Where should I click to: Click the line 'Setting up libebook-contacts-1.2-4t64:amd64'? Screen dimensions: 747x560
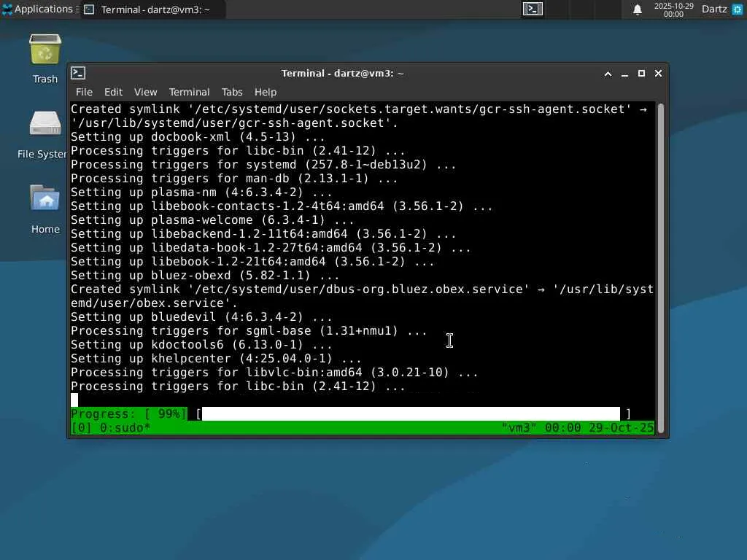[x=282, y=206]
